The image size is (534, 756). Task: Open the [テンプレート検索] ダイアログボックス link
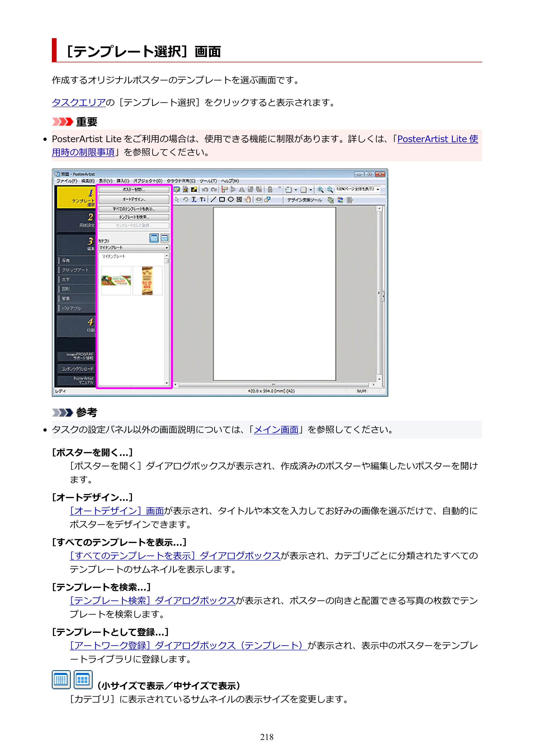pos(153,600)
